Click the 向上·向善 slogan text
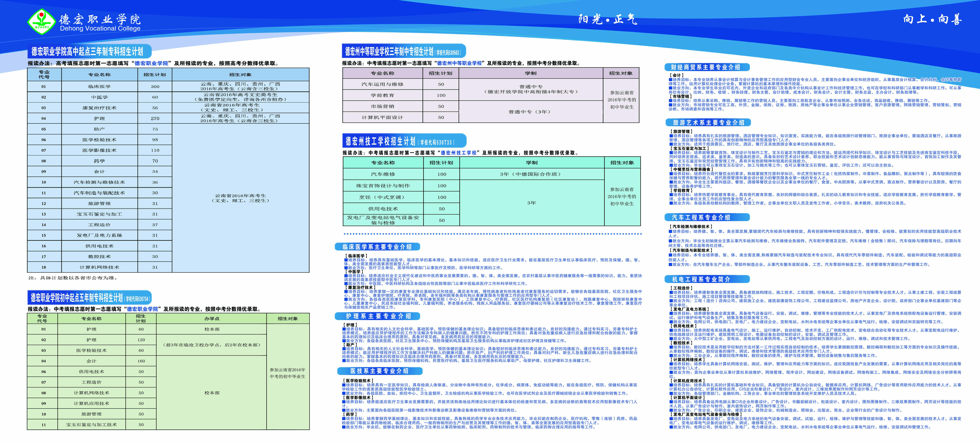 point(932,19)
